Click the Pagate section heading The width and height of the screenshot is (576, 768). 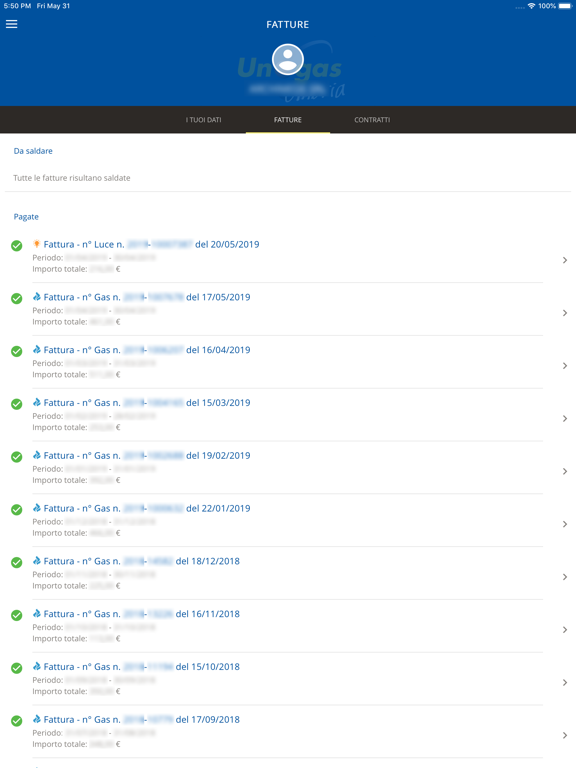26,216
